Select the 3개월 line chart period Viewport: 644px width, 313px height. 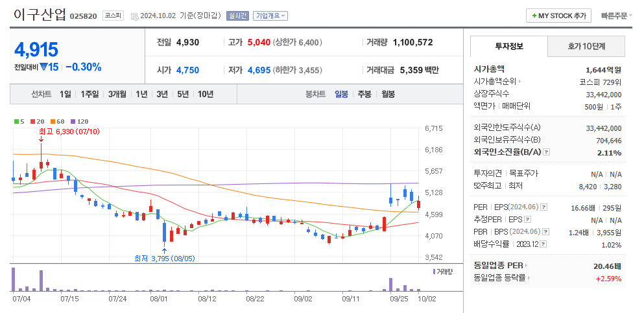click(x=117, y=95)
